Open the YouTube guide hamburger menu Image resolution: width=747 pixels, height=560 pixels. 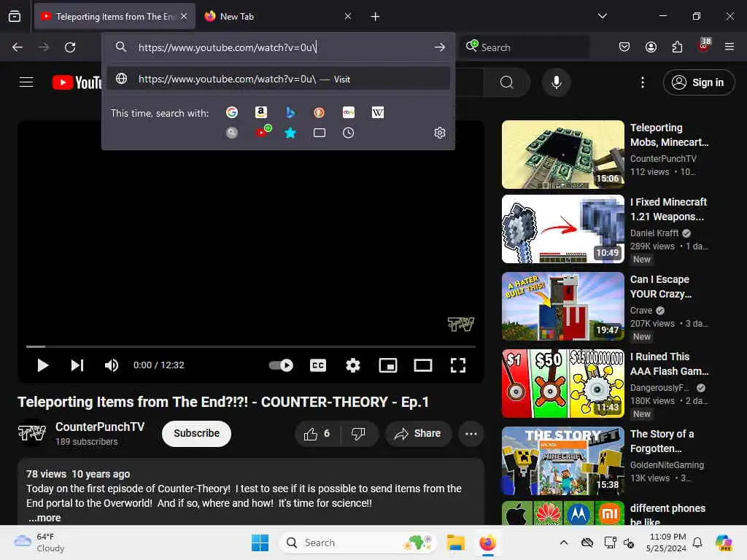[26, 82]
